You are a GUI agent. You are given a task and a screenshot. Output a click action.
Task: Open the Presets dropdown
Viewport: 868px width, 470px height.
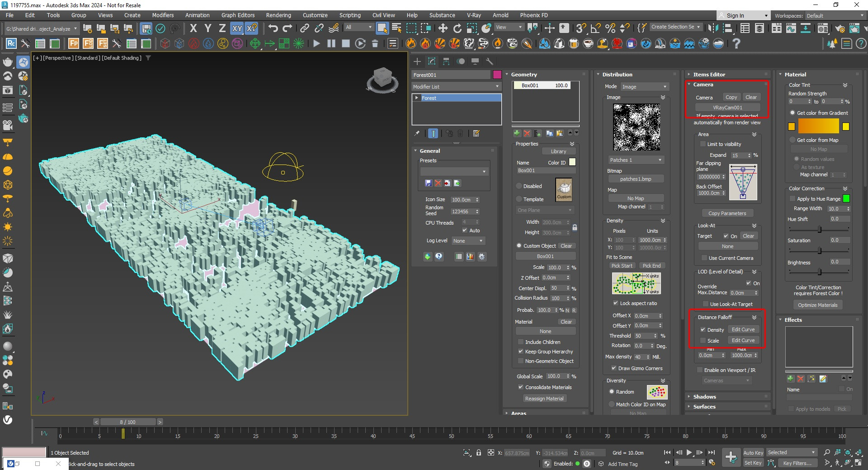click(454, 172)
